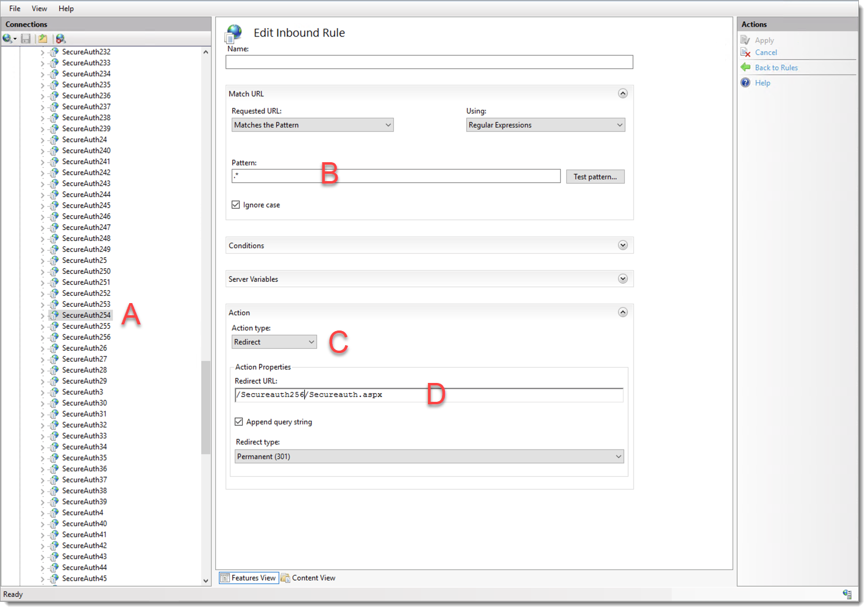Expand the Conditions section
The image size is (868, 611).
tap(622, 245)
